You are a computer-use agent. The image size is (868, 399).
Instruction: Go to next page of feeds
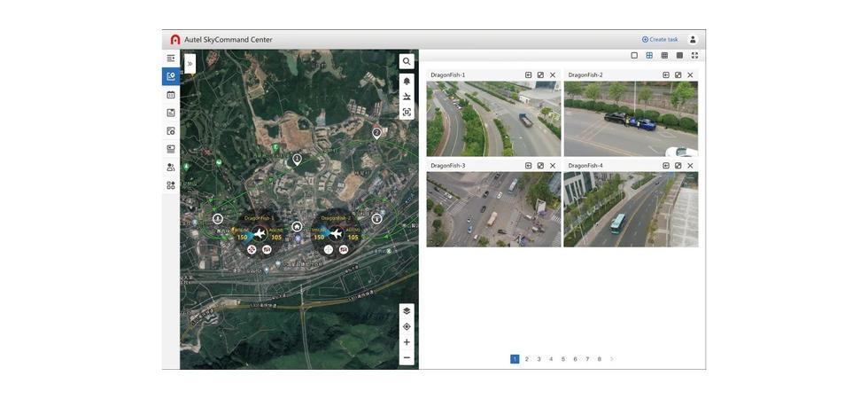click(x=612, y=359)
